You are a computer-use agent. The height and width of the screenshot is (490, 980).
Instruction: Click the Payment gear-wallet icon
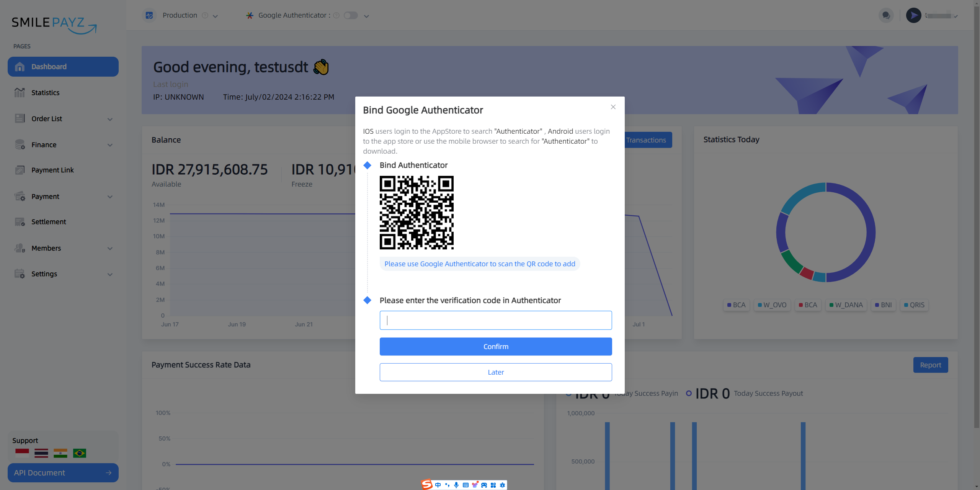coord(20,196)
